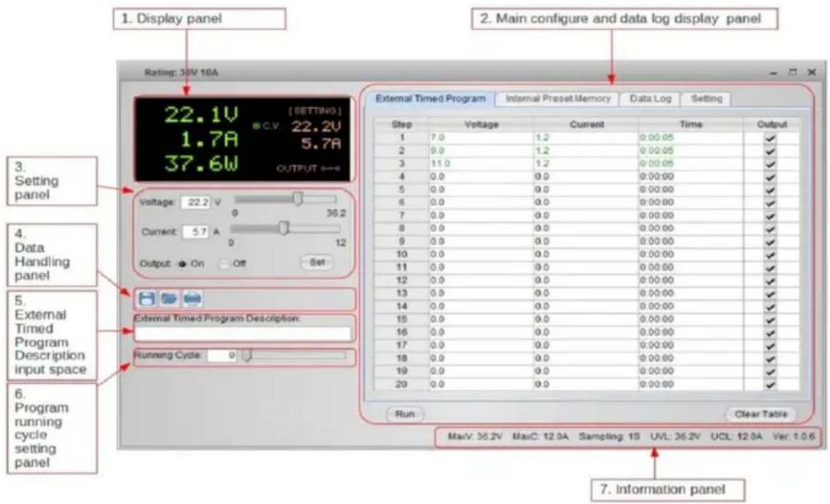
Task: Click step 2 current cell 1.2
Action: click(x=586, y=150)
